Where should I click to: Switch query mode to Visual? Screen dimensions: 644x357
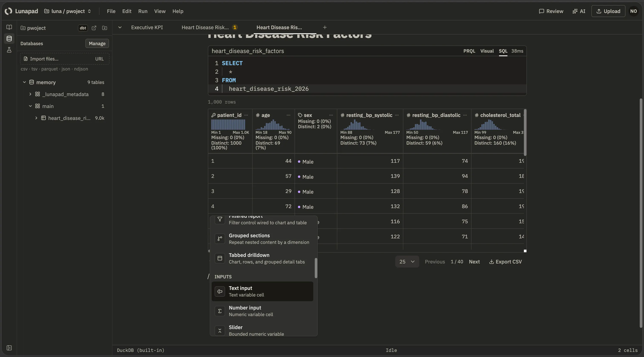[487, 51]
